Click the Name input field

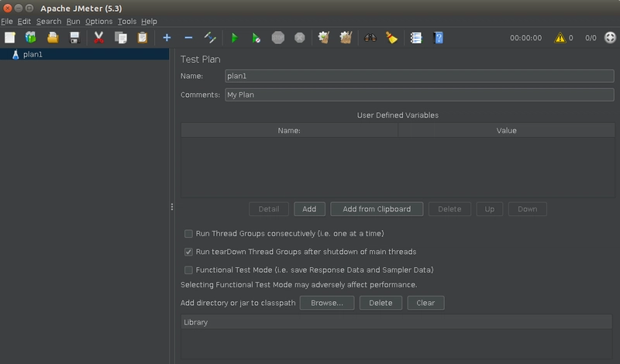click(x=419, y=76)
